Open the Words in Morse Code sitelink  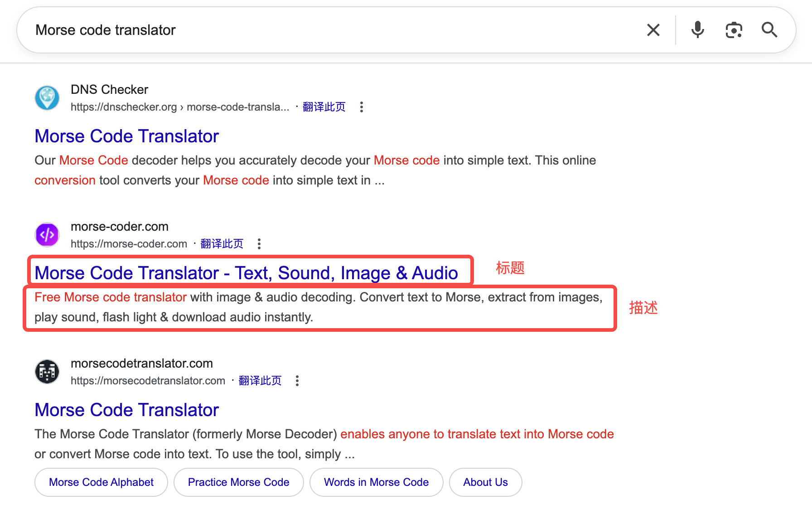click(376, 482)
